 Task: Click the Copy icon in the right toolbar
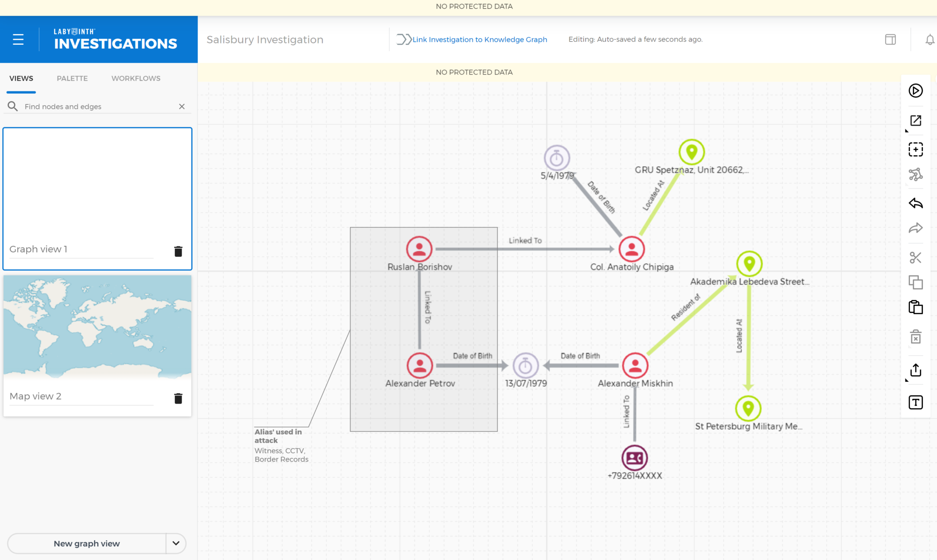point(915,282)
